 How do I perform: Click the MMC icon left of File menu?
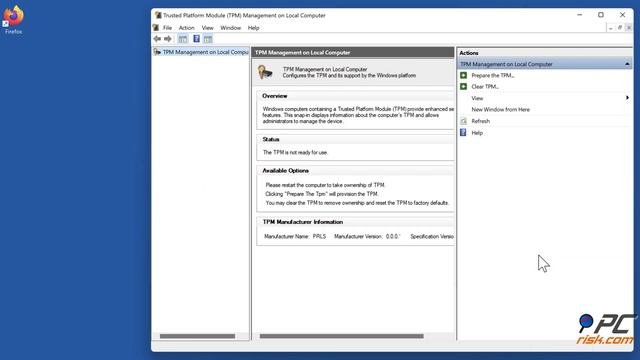pos(156,28)
